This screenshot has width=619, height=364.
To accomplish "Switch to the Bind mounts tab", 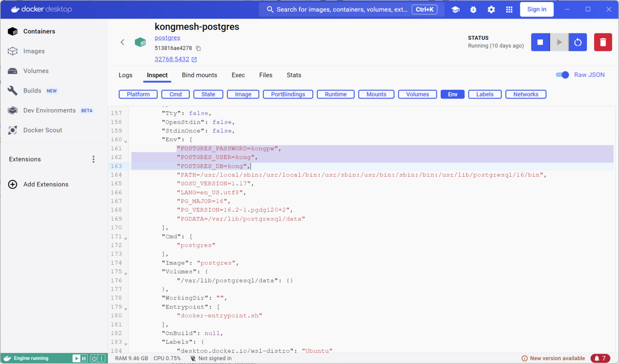I will (199, 75).
